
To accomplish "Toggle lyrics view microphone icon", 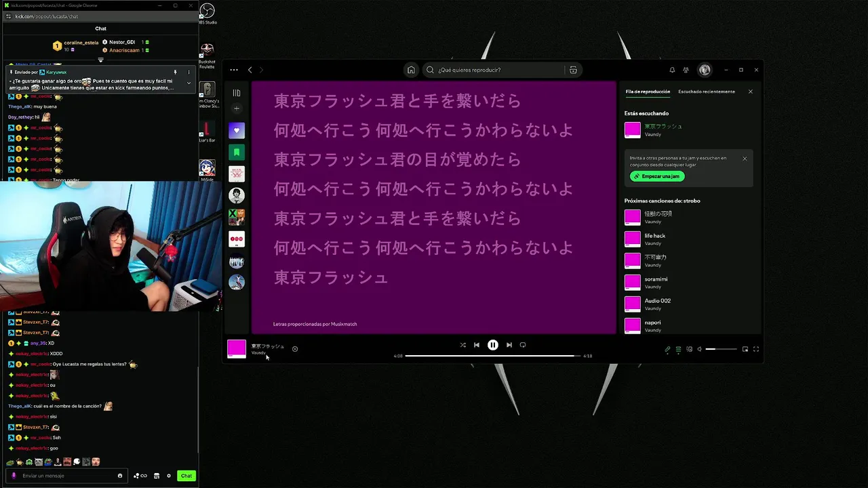I will [667, 350].
